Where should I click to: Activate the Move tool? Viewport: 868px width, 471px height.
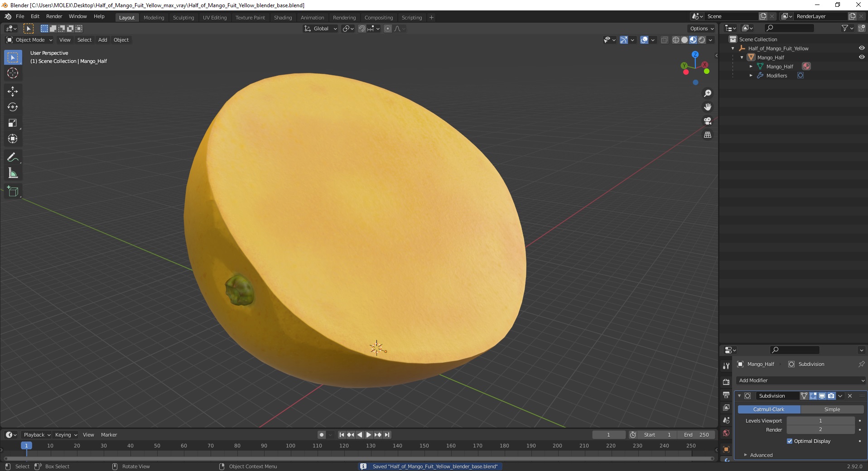click(x=13, y=91)
